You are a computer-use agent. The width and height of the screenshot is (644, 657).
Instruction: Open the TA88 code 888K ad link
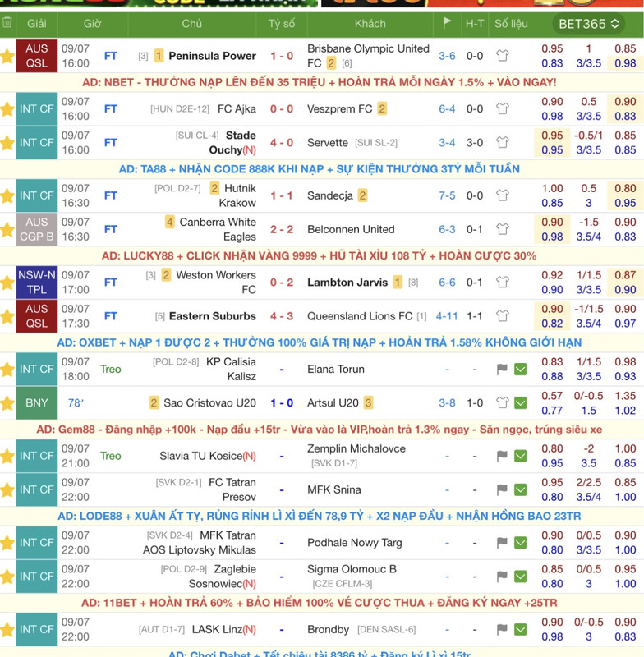320,169
